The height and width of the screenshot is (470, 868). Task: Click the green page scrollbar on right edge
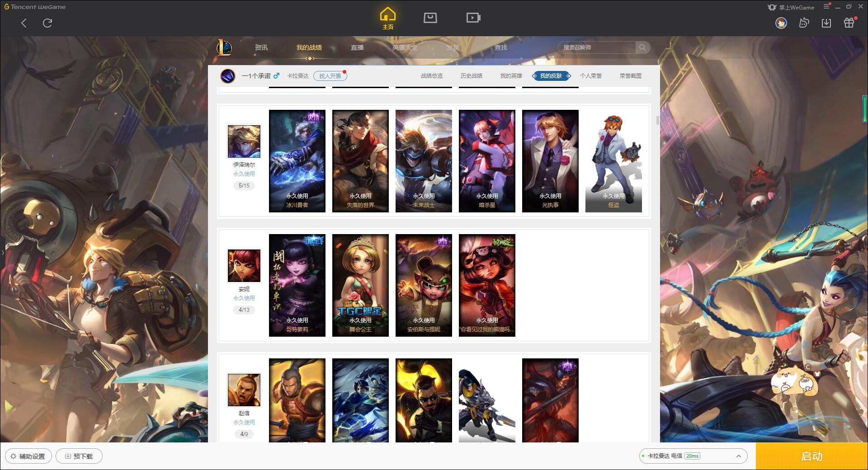tap(865, 108)
